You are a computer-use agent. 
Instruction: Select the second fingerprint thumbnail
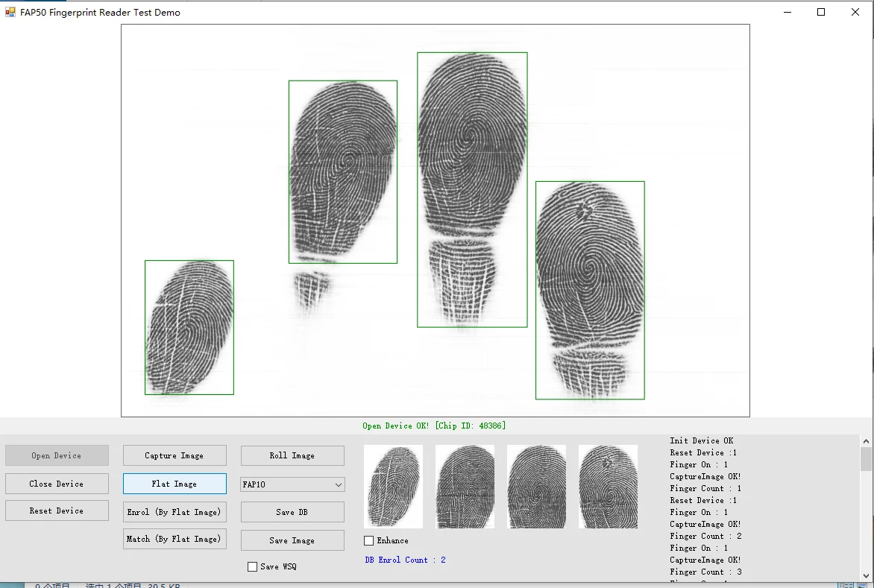tap(465, 487)
